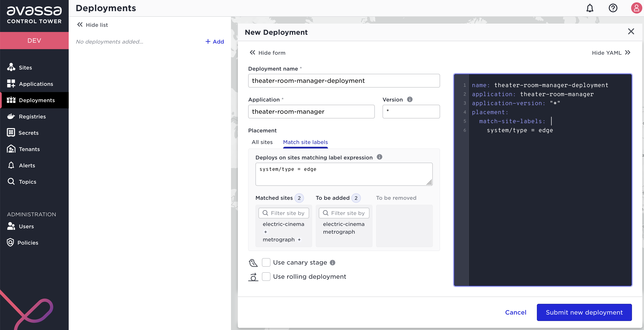Open the user profile avatar
The height and width of the screenshot is (330, 644).
[x=636, y=8]
